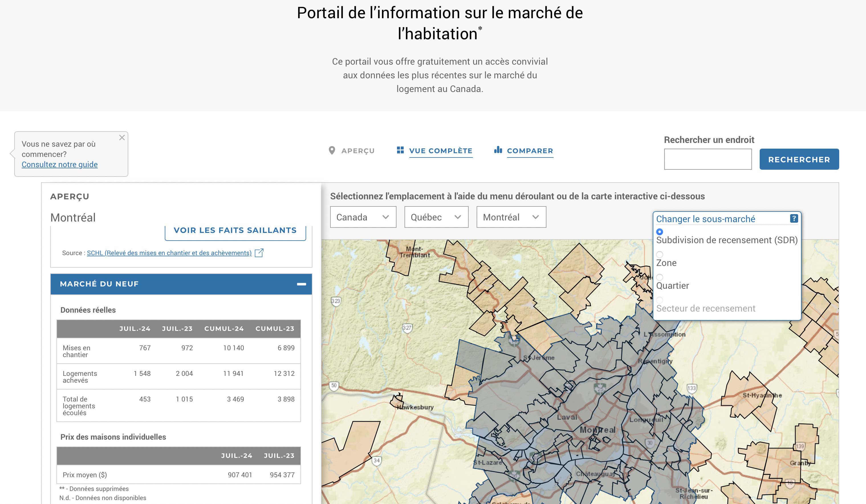Collapse Marché du neuf with the minus icon

[301, 284]
